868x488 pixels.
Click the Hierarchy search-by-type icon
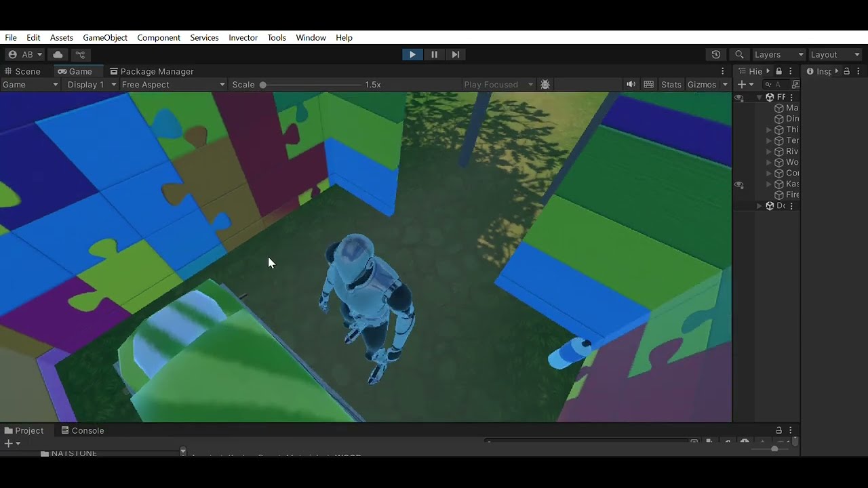(x=795, y=85)
